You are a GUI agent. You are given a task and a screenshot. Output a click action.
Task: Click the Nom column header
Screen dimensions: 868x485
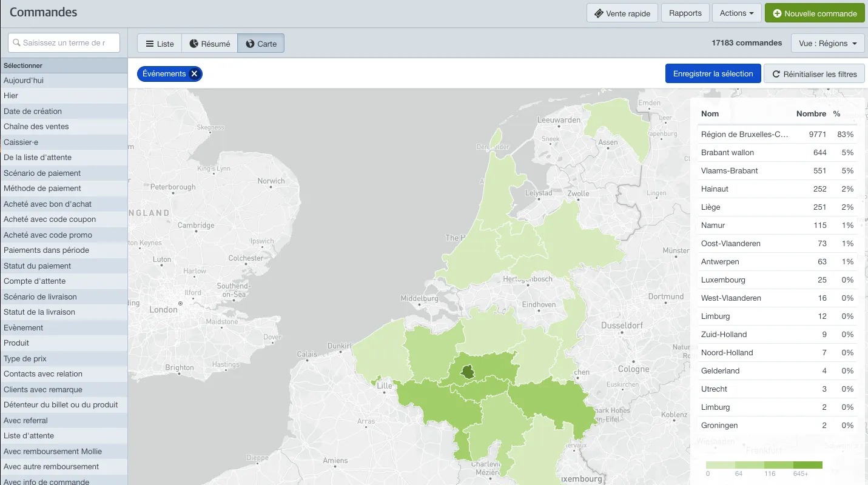click(x=710, y=114)
